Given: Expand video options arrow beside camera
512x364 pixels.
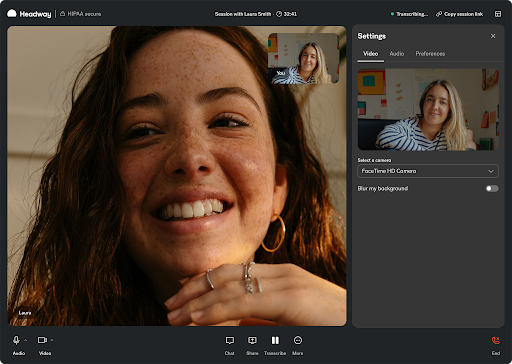Looking at the screenshot, I should tap(52, 340).
